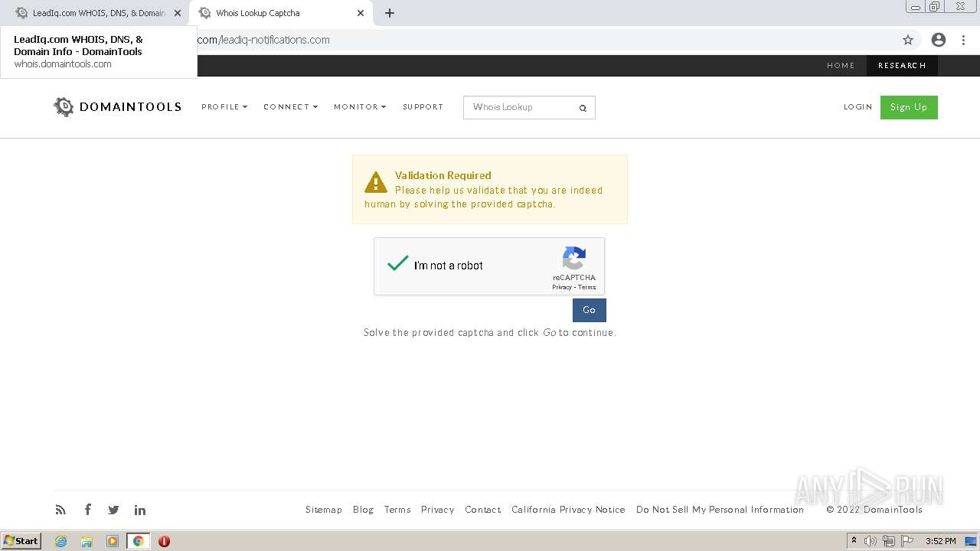Screen dimensions: 980x551
Task: Open reCAPTCHA Privacy link
Action: pyautogui.click(x=562, y=287)
